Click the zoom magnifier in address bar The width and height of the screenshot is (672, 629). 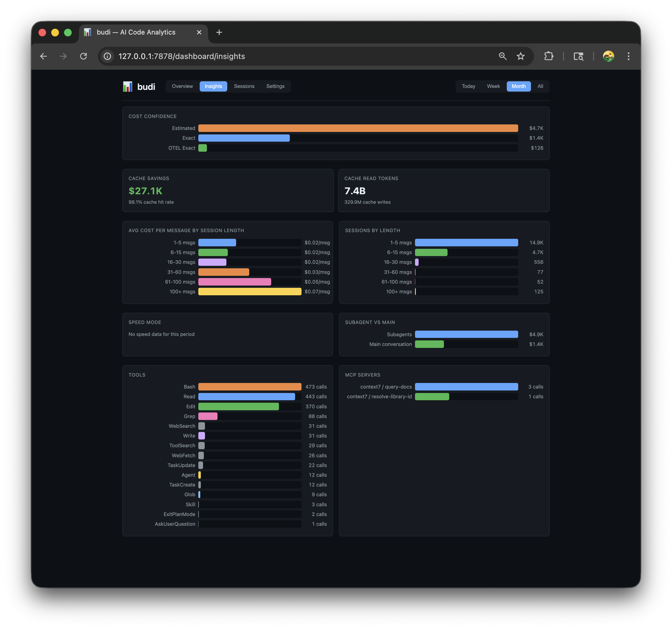tap(503, 56)
